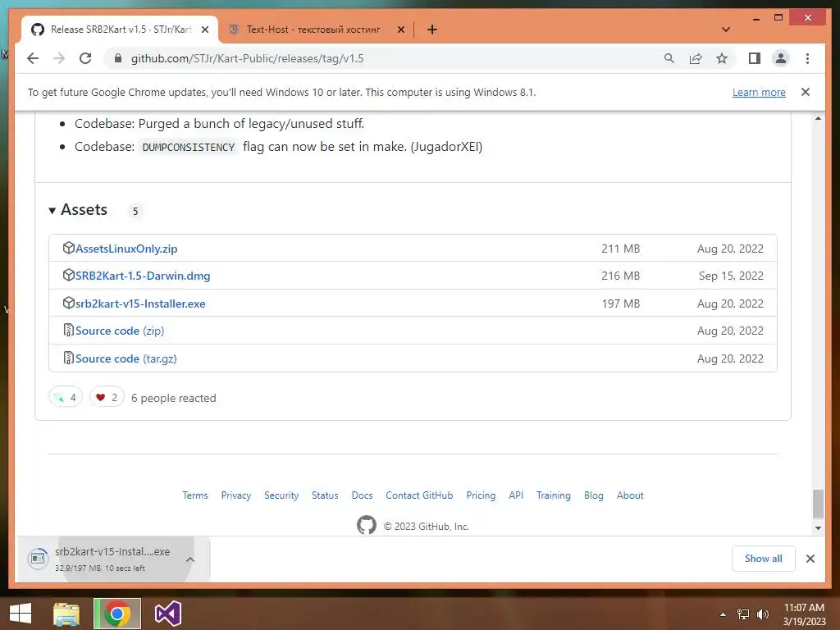Open the Status footer link
This screenshot has height=630, width=840.
click(325, 495)
